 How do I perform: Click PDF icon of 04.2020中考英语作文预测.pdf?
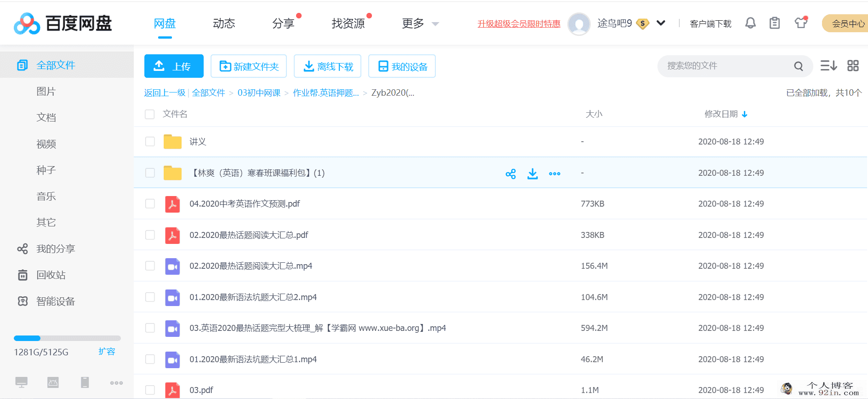(172, 204)
